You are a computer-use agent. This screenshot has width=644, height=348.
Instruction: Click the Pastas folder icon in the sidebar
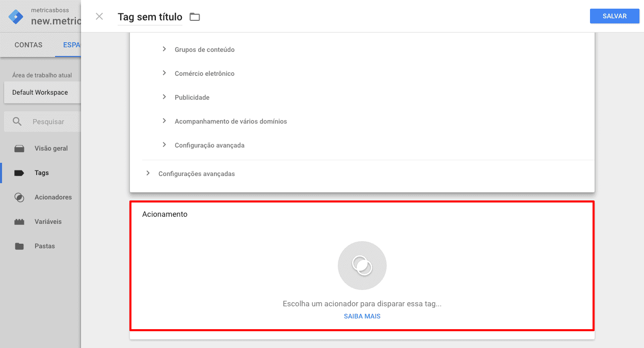19,246
